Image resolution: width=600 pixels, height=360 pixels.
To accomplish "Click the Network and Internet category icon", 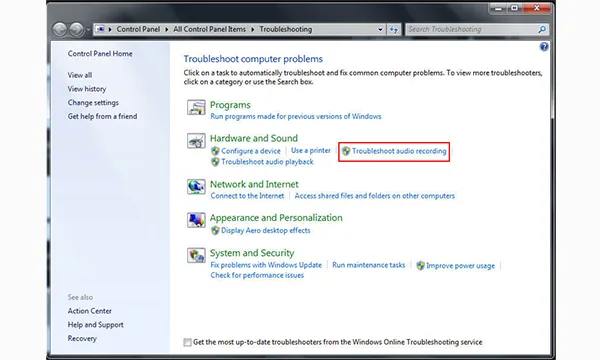I will tap(196, 187).
